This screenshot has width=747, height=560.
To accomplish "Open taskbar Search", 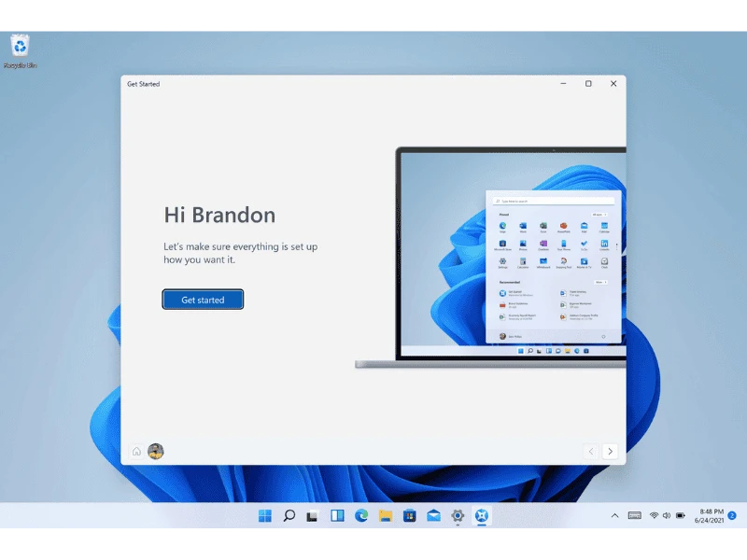I will coord(289,516).
